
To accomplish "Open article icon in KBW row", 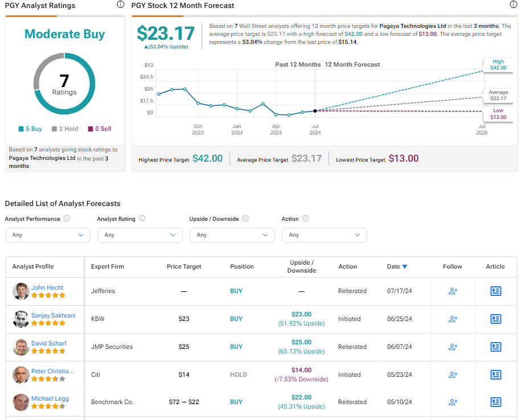I will (496, 319).
